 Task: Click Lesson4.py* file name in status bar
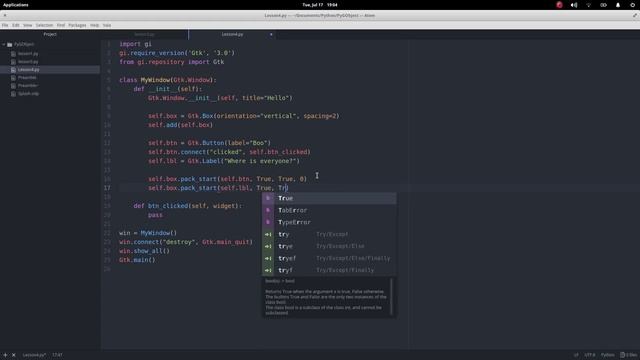[x=34, y=355]
